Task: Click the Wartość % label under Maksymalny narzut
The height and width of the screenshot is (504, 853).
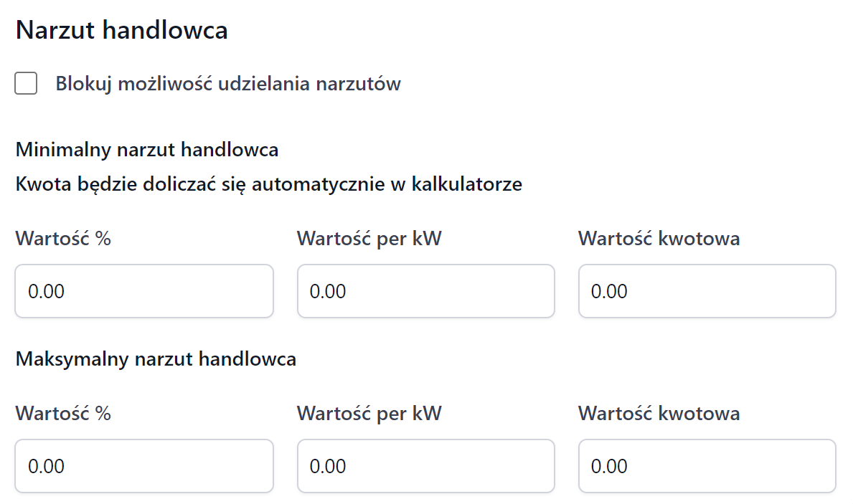Action: click(63, 414)
